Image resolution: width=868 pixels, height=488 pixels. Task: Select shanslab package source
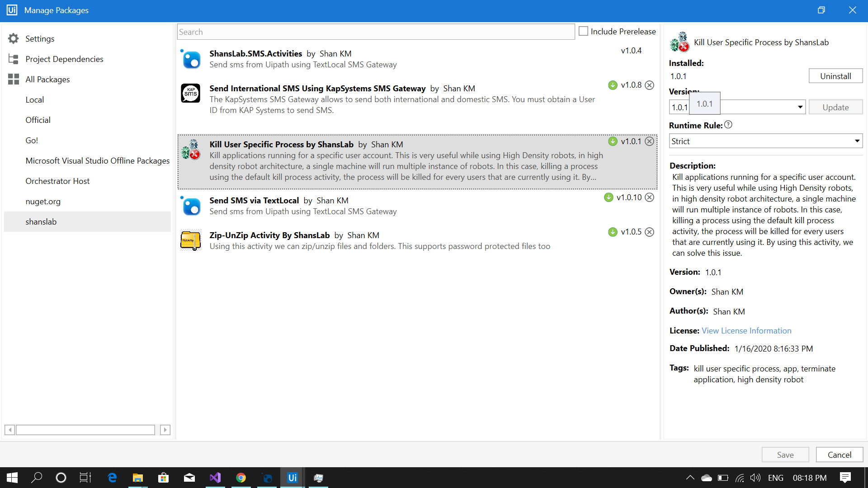87,221
